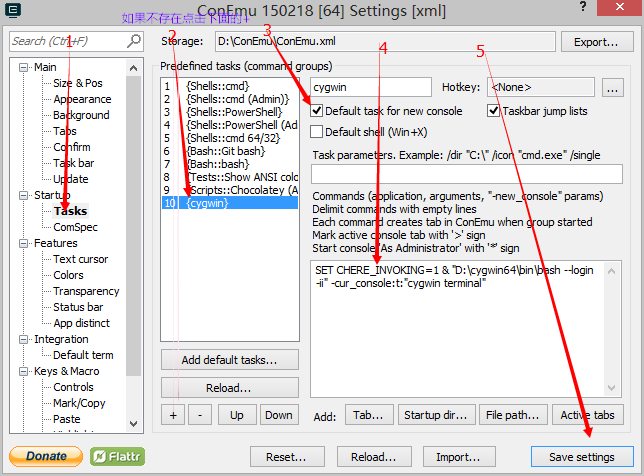Collapse the Main tree node
Screen dimensions: 644x476
24,67
